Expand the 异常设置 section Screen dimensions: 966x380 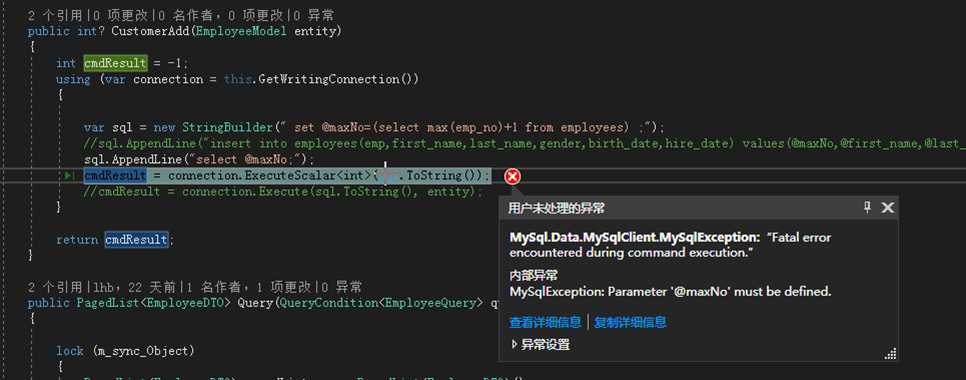coord(540,345)
